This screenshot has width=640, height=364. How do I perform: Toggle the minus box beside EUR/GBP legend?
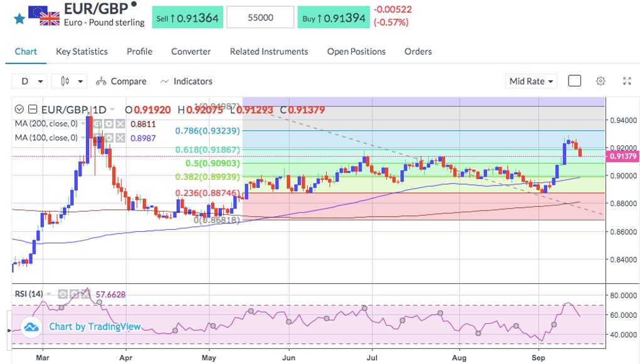(x=33, y=110)
